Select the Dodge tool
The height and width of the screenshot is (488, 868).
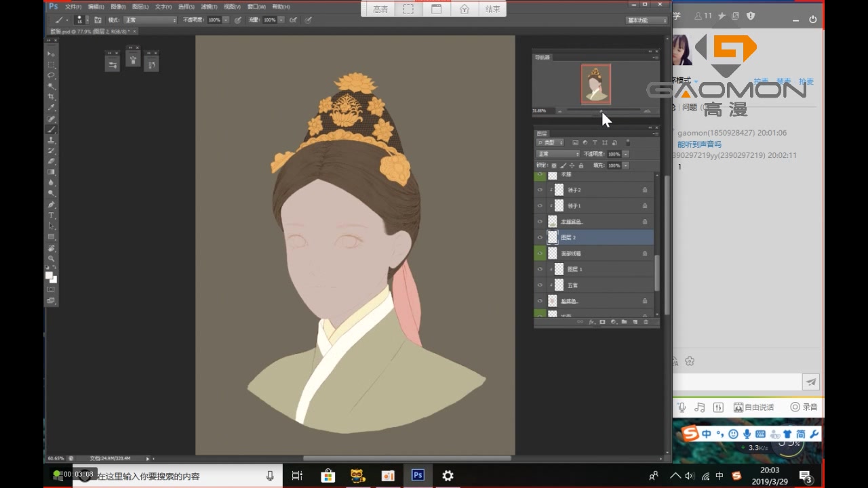(51, 194)
